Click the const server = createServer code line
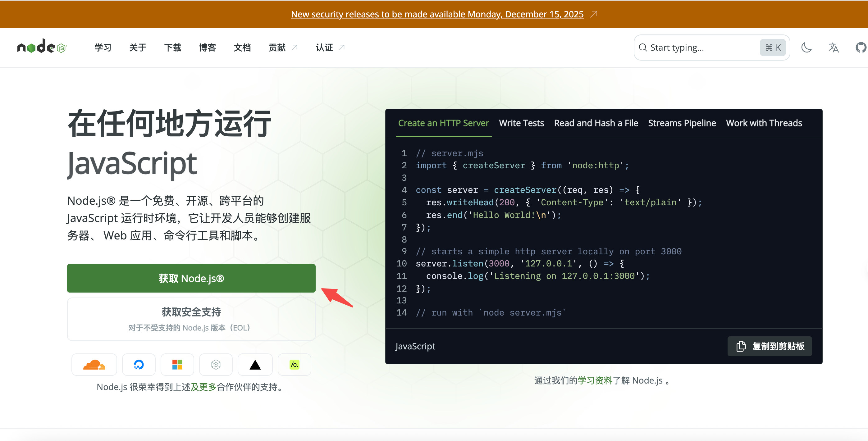 (x=528, y=190)
